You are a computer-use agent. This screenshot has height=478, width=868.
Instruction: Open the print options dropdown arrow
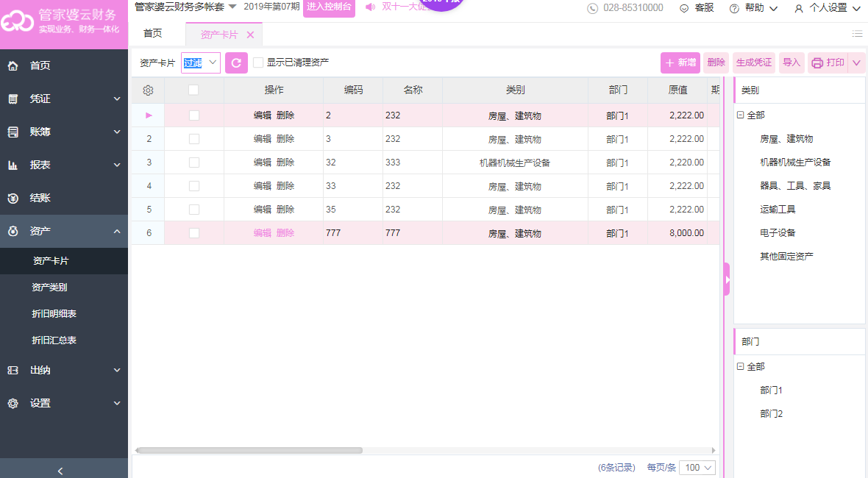(x=856, y=63)
